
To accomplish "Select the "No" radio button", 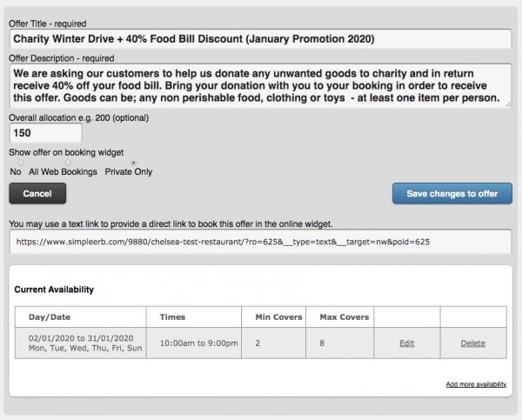I will 19,163.
